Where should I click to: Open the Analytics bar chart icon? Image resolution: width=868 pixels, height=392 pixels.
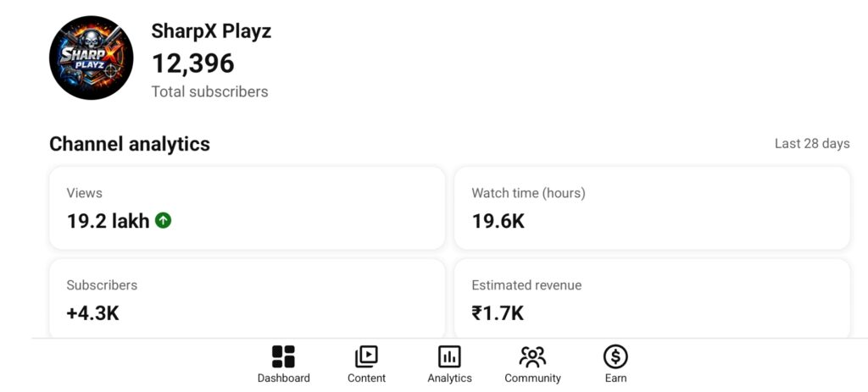click(x=449, y=356)
